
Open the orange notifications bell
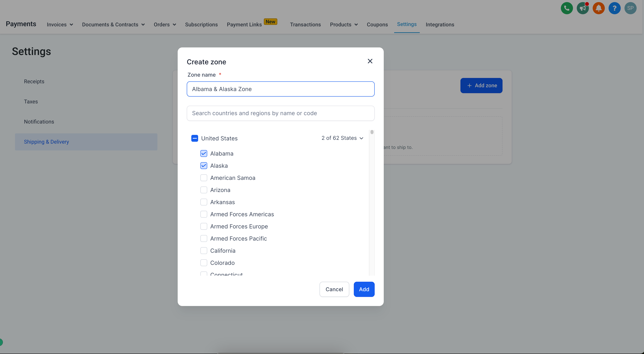click(598, 8)
